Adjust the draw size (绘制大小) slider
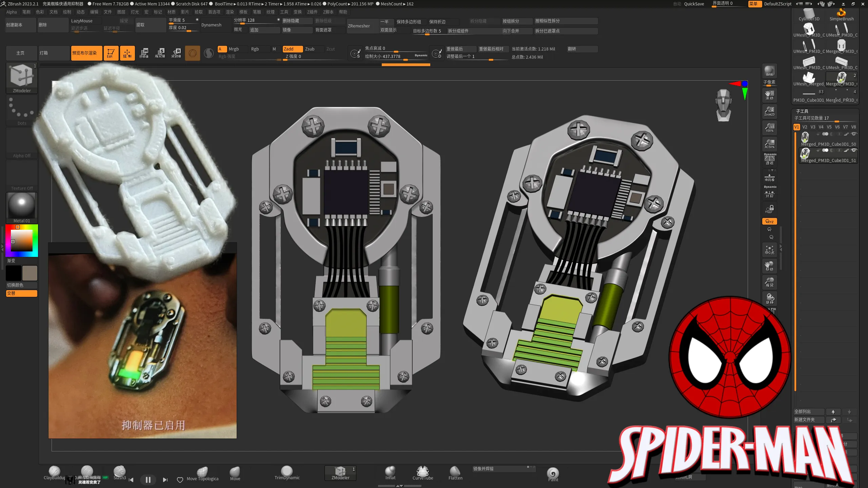This screenshot has height=488, width=868. coord(396,57)
